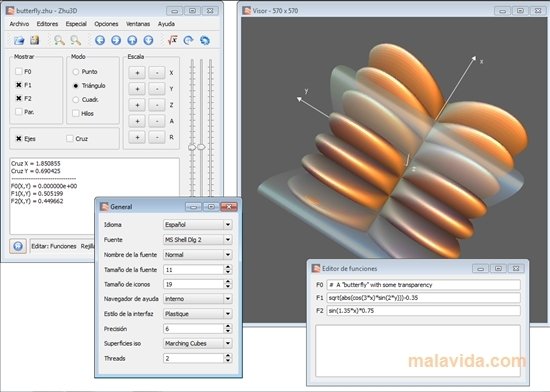Click the 'Cruz X = 1.850855' output line

pos(36,163)
